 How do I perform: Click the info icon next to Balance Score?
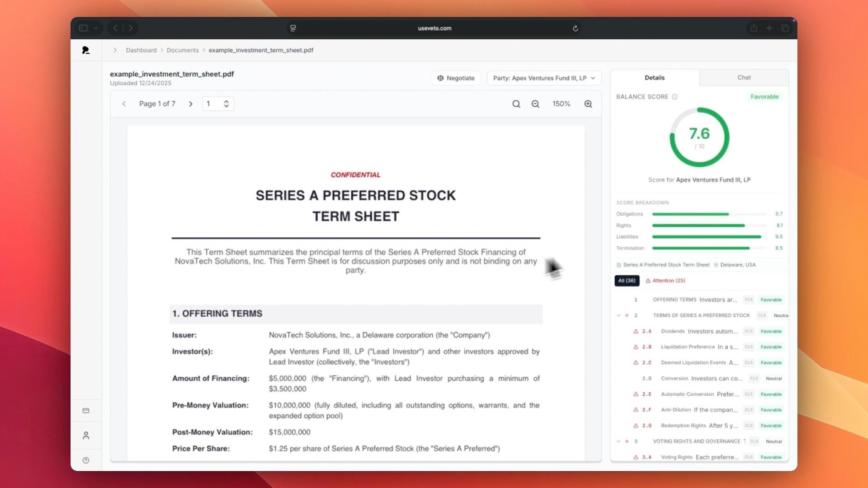675,96
